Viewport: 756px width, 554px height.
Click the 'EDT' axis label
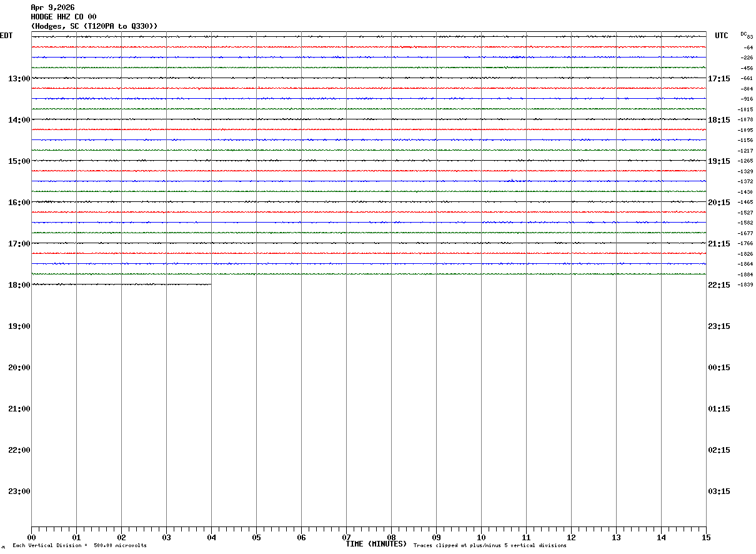tap(6, 36)
